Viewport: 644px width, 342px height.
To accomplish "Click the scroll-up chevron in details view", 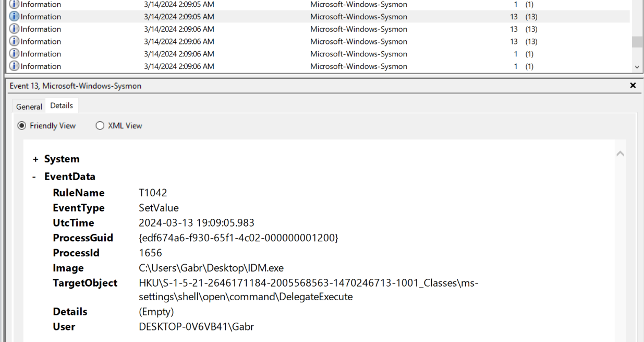I will pos(620,154).
